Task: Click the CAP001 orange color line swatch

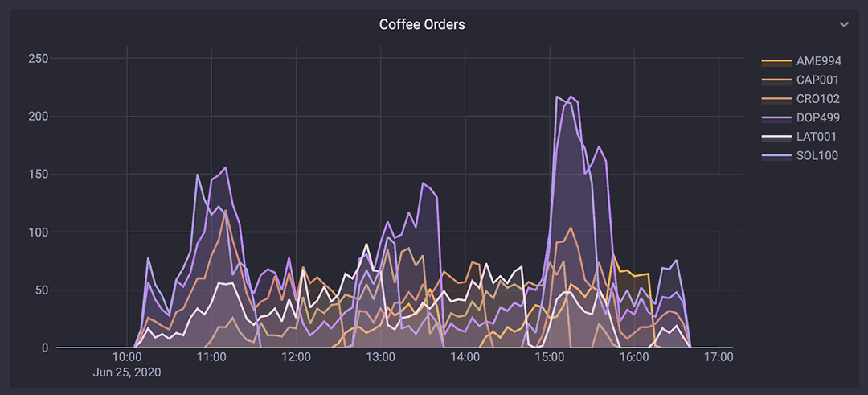Action: click(776, 80)
